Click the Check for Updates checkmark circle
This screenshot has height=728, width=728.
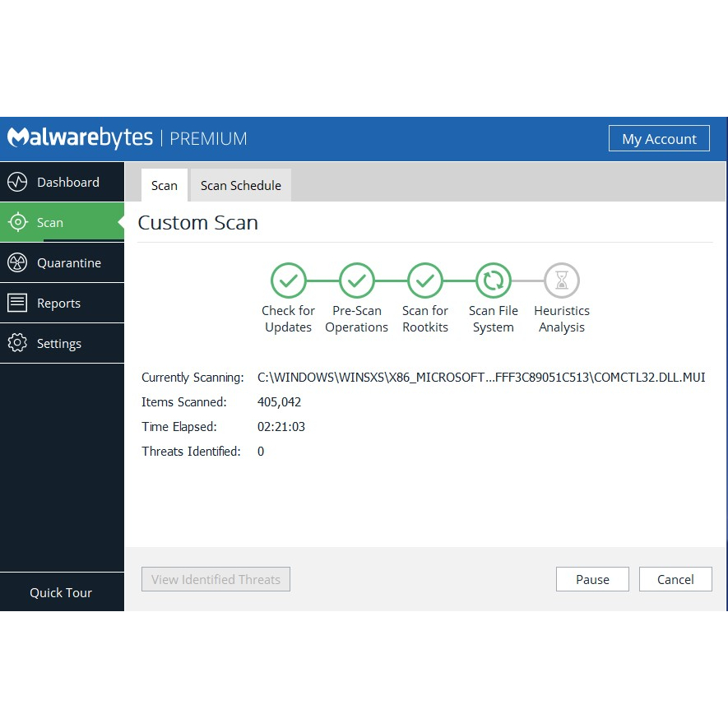click(x=289, y=281)
